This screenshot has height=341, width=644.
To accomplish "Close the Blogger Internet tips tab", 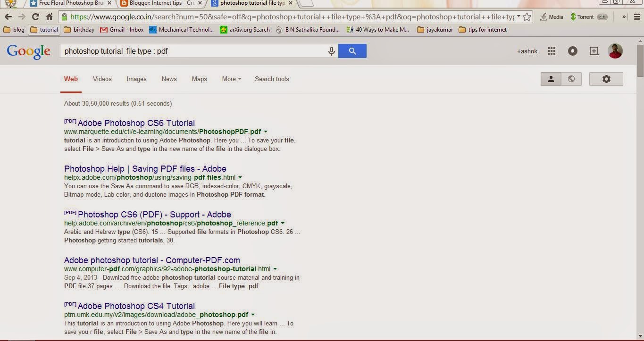I will (200, 3).
